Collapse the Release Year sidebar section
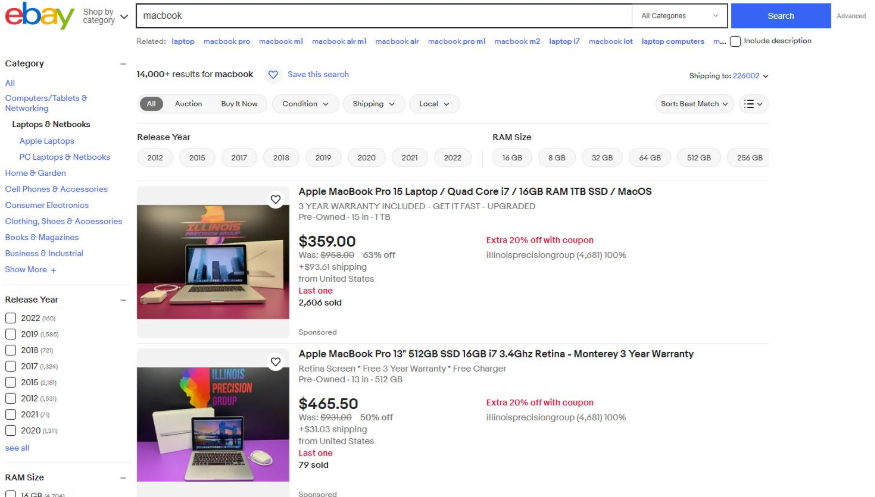This screenshot has height=497, width=875. pyautogui.click(x=123, y=300)
